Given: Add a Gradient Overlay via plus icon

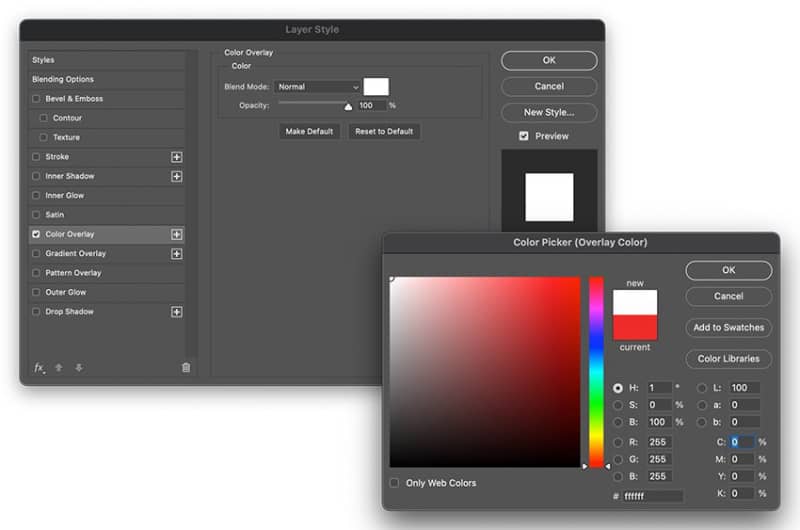Looking at the screenshot, I should point(177,254).
